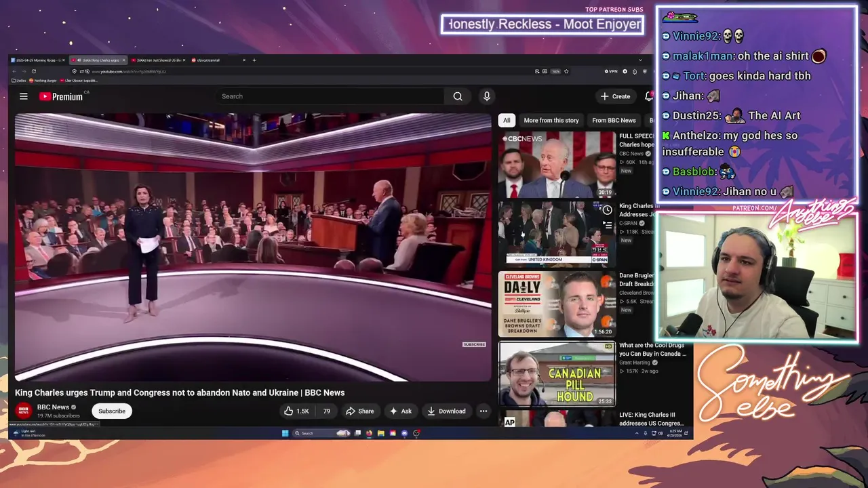Open Cleveland Browns Daily draft thumbnail
The height and width of the screenshot is (488, 868).
tap(557, 304)
